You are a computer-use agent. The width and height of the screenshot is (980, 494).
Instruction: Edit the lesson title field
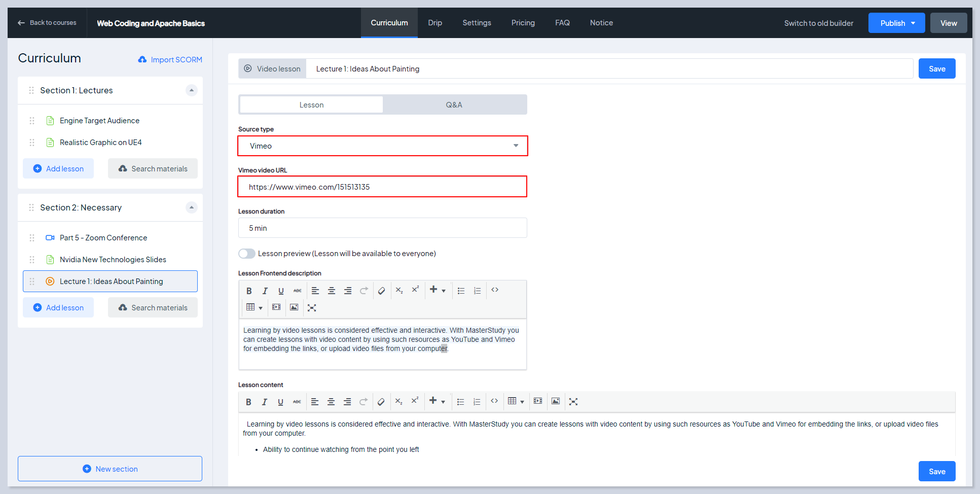610,68
